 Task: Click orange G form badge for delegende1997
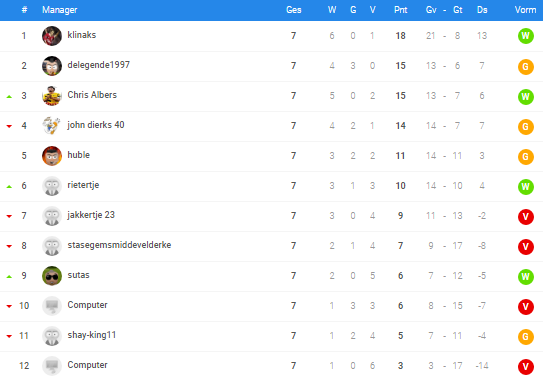click(x=526, y=66)
